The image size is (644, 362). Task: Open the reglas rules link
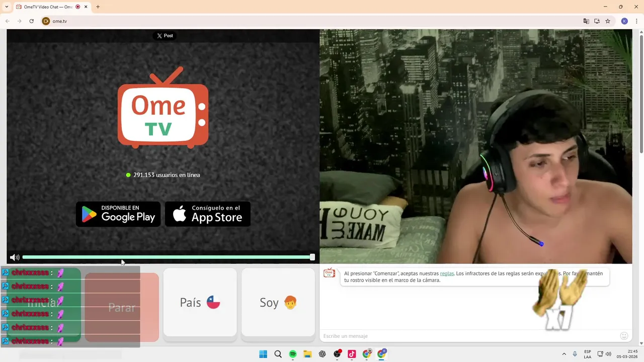coord(447,274)
